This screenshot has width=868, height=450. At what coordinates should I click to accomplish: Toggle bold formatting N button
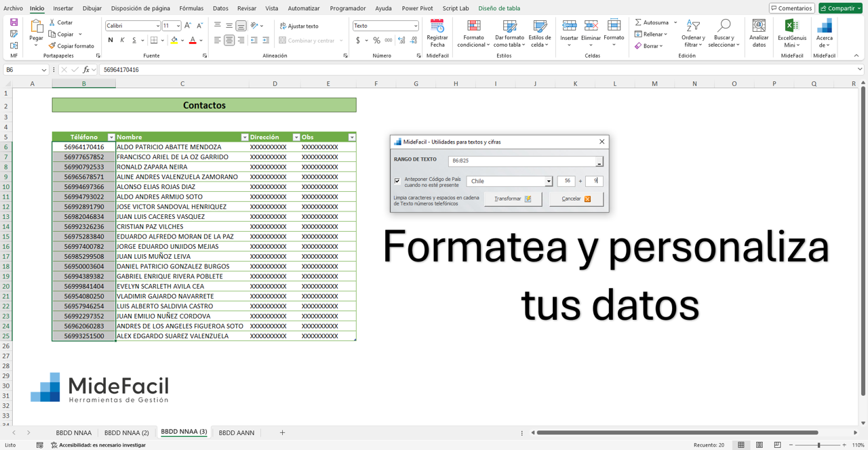[111, 40]
